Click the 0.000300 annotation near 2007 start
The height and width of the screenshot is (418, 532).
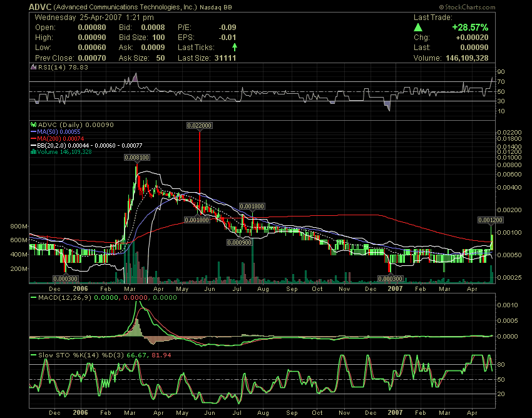(391, 279)
